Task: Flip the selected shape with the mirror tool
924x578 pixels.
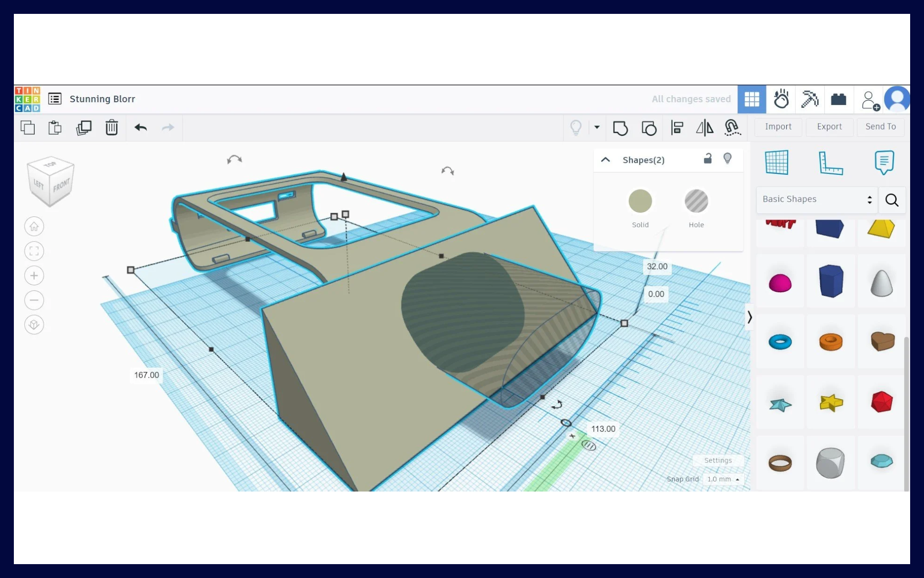Action: click(704, 128)
